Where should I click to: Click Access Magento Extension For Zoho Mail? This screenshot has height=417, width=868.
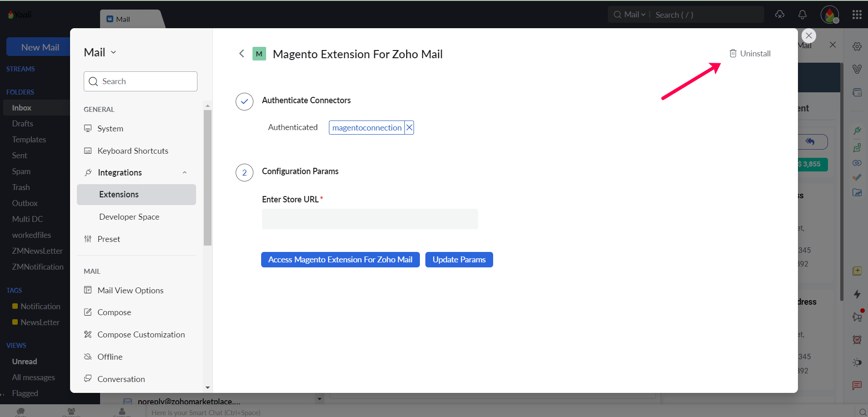340,260
